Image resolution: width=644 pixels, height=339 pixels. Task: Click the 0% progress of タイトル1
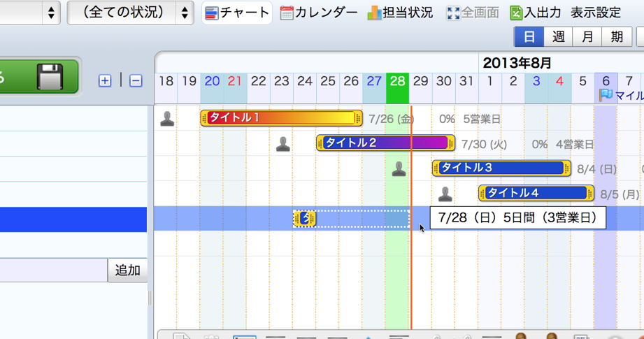pos(447,119)
